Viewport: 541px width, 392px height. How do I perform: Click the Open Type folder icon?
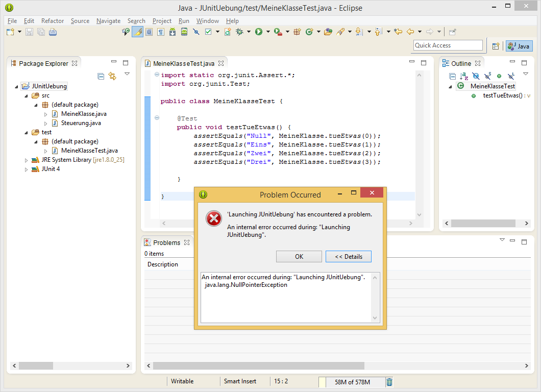coord(328,32)
